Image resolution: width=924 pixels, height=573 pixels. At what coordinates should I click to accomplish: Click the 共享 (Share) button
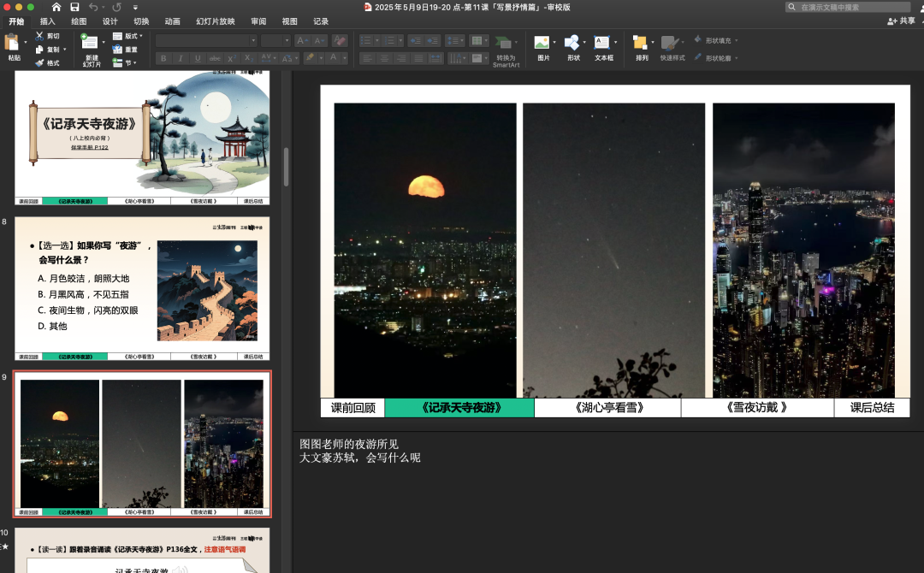tap(902, 21)
